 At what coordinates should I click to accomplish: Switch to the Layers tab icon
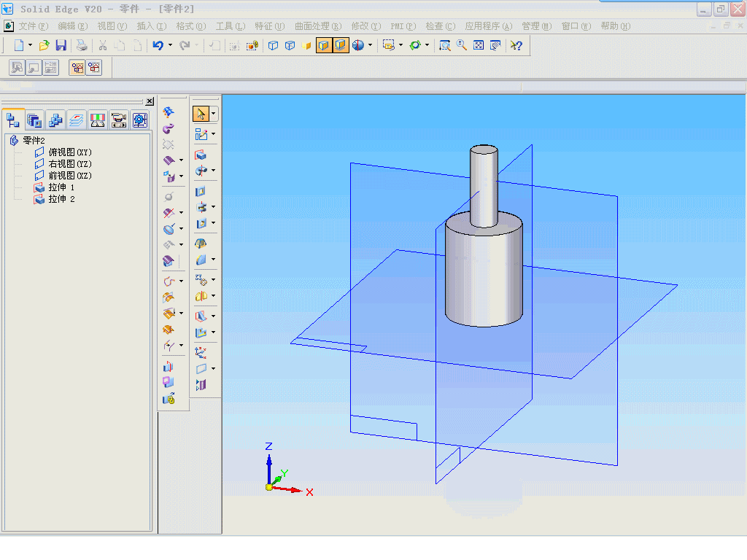(x=76, y=120)
